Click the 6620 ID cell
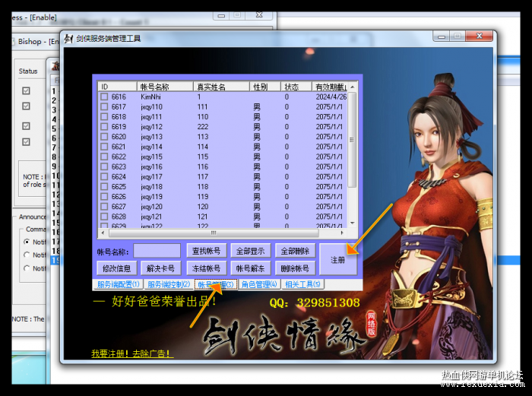 tap(119, 137)
